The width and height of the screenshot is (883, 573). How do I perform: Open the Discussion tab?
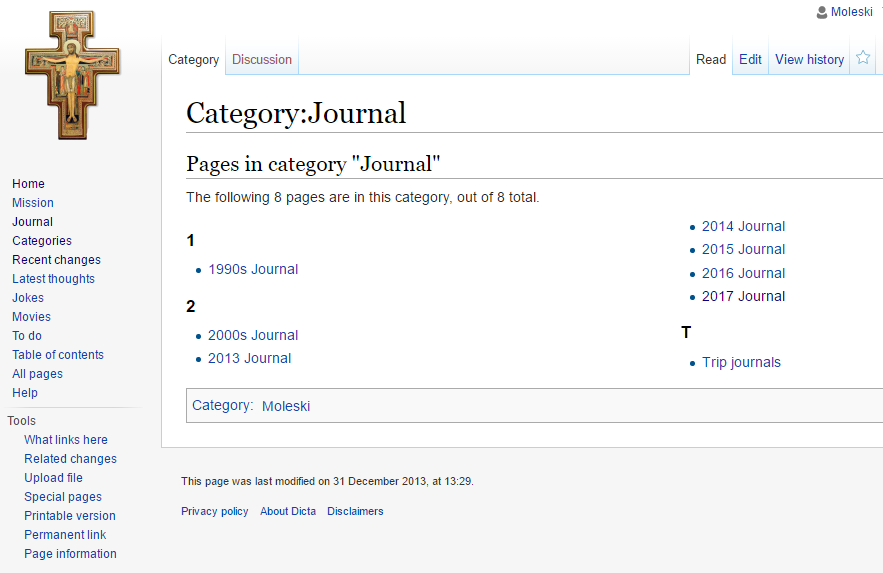[262, 59]
